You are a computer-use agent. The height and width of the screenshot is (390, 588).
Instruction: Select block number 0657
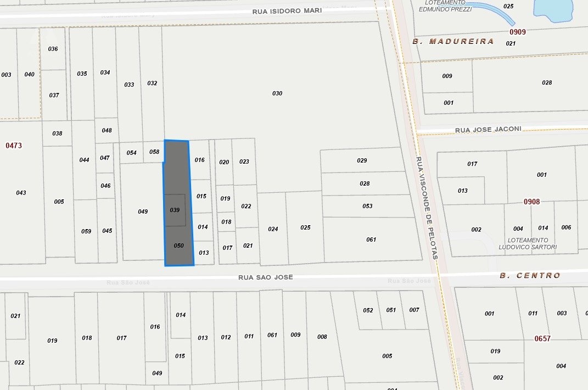coord(542,338)
